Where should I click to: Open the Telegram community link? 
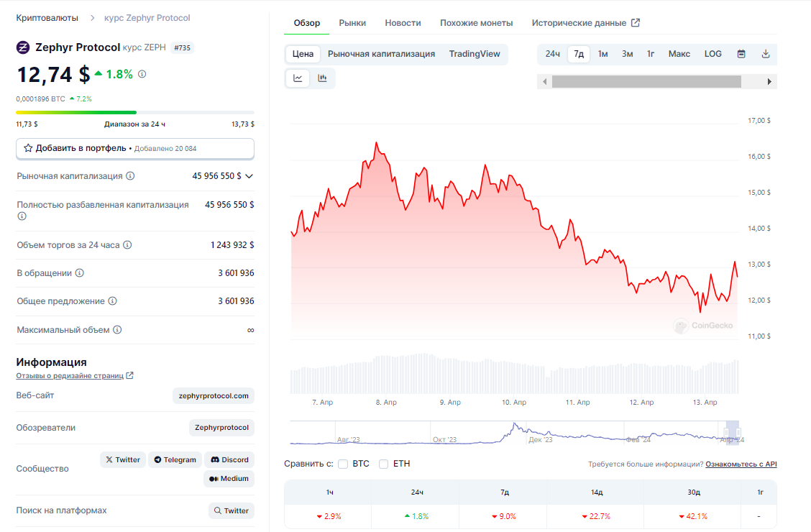pos(175,459)
